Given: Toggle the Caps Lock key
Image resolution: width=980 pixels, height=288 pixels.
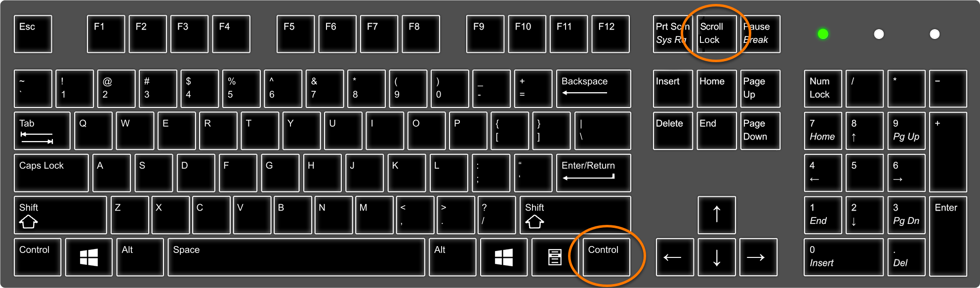Looking at the screenshot, I should [51, 173].
